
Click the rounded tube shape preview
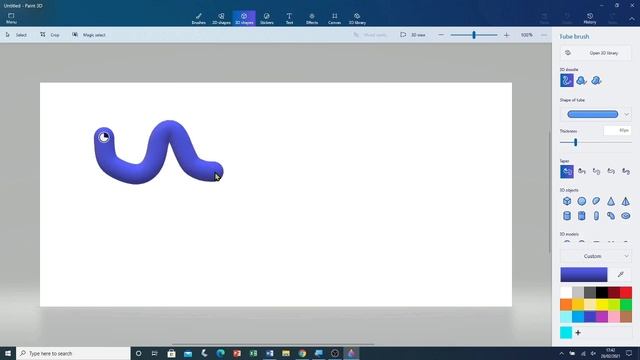(593, 114)
